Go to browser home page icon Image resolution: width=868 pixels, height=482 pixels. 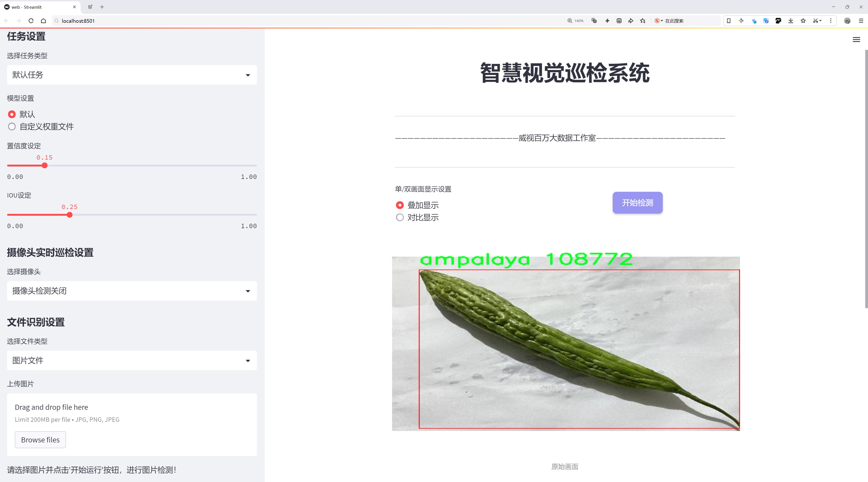[43, 21]
